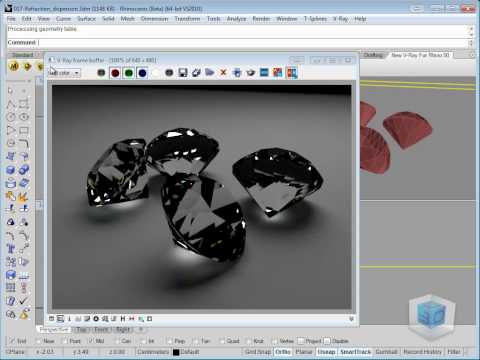Toggle the green channel in frame buffer
Image resolution: width=480 pixels, height=360 pixels.
click(x=129, y=73)
